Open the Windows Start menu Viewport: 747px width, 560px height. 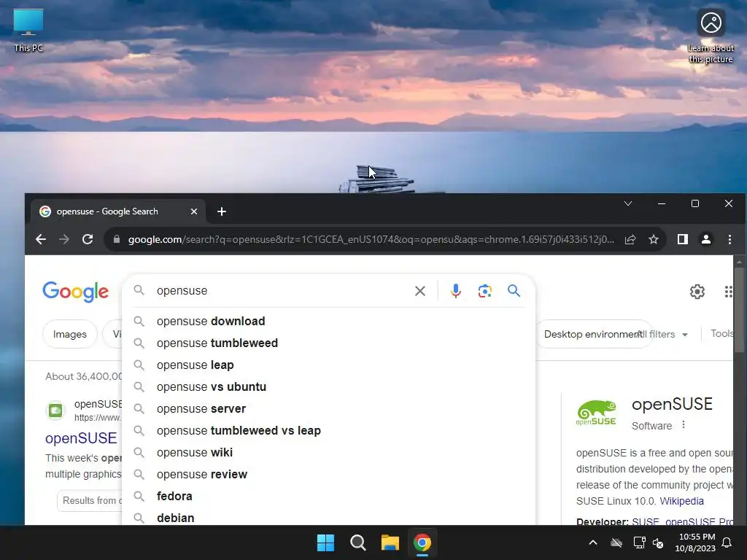[326, 542]
